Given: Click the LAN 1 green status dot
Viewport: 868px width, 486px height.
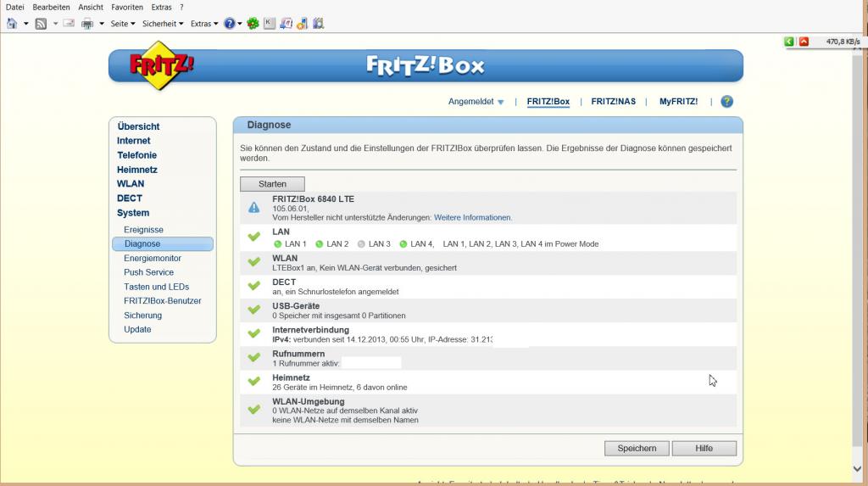Looking at the screenshot, I should (278, 243).
